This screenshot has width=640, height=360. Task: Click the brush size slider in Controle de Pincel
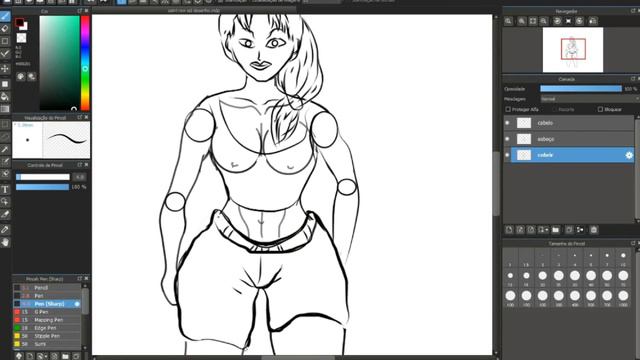coord(43,177)
